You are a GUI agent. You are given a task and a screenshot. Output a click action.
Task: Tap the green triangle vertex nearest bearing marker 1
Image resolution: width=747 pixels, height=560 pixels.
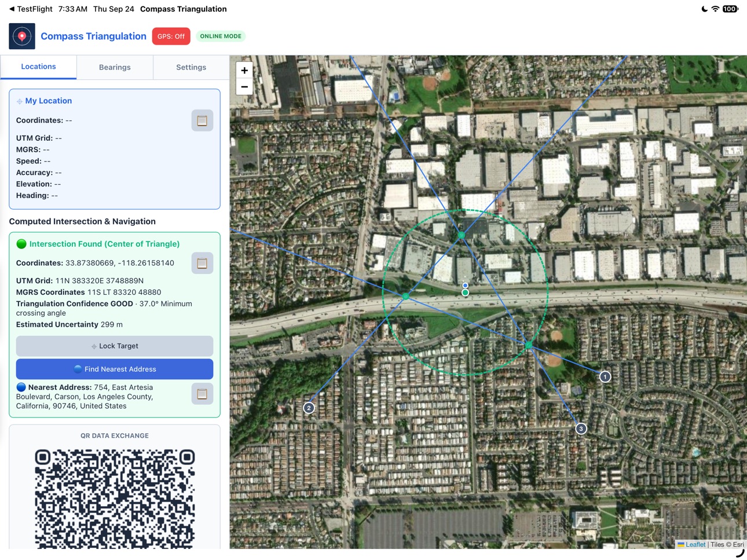point(529,345)
